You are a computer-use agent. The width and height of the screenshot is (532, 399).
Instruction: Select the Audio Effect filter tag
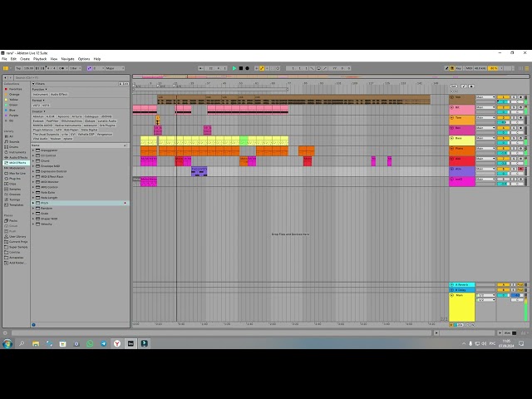tap(59, 94)
